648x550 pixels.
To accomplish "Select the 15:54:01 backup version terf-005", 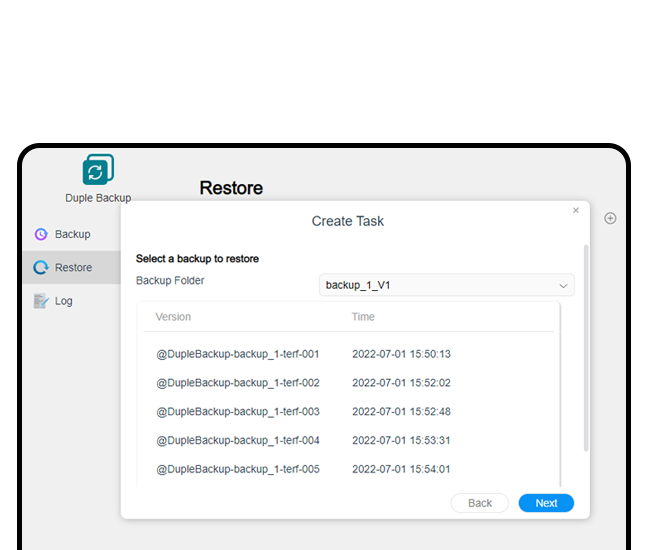I will tap(238, 469).
